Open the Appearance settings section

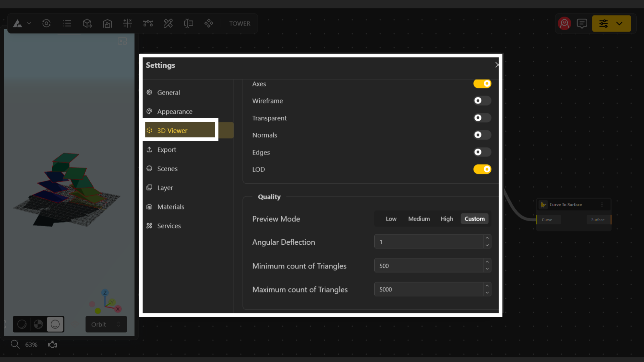pos(174,112)
